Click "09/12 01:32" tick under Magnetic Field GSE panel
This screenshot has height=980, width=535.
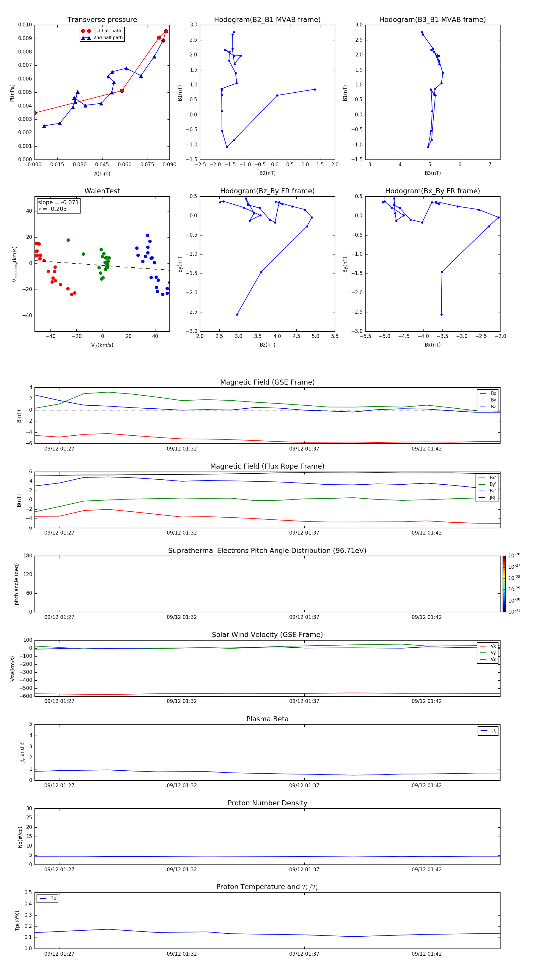(x=182, y=448)
